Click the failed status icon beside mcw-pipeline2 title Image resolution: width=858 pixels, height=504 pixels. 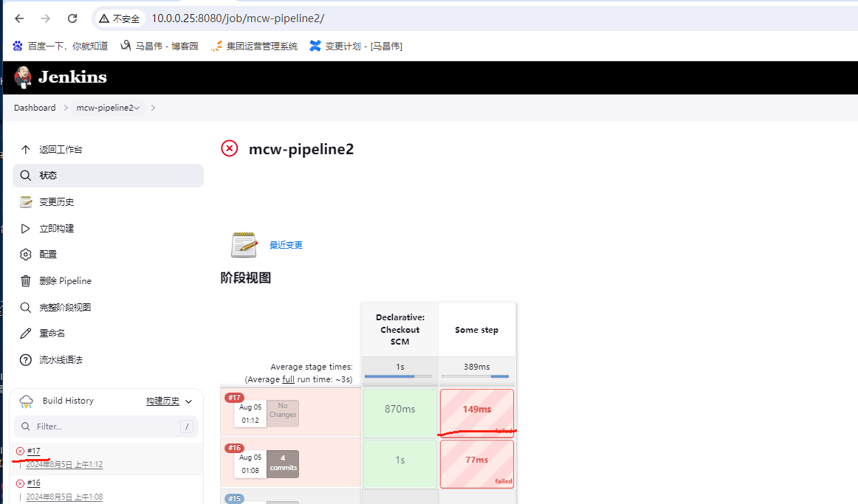pyautogui.click(x=230, y=148)
